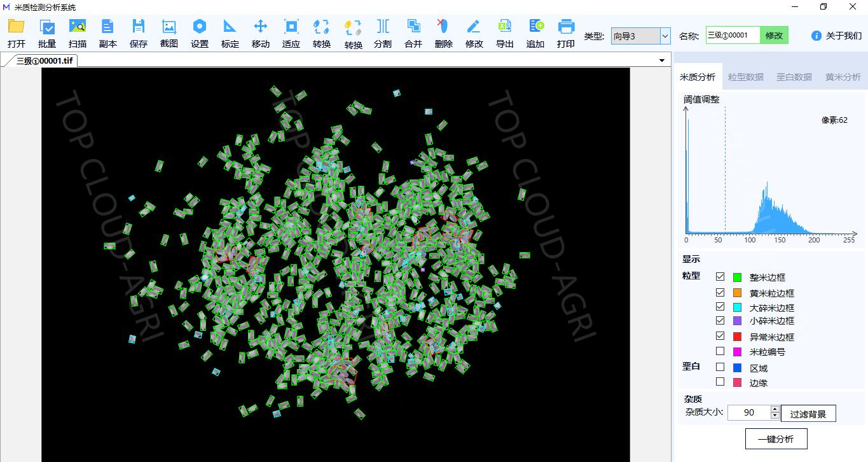The height and width of the screenshot is (462, 868).
Task: Click the yellow 转换 (Convert) icon
Action: (353, 27)
